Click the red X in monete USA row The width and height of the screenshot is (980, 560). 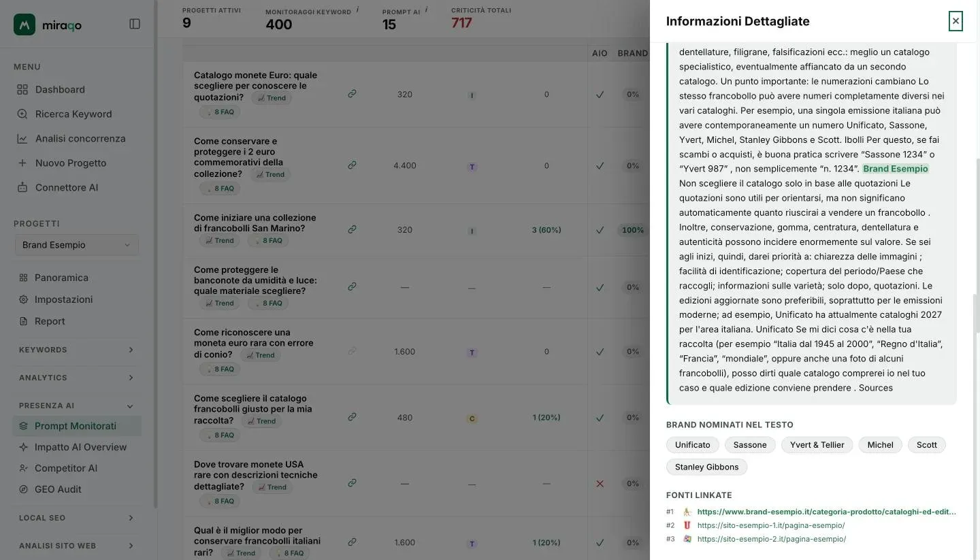(600, 484)
